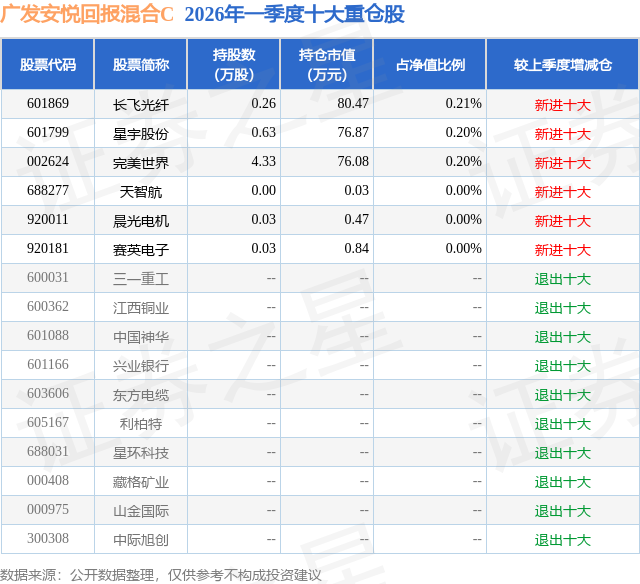Select stock name 中际旭创
Image resolution: width=640 pixels, height=584 pixels.
click(x=141, y=540)
